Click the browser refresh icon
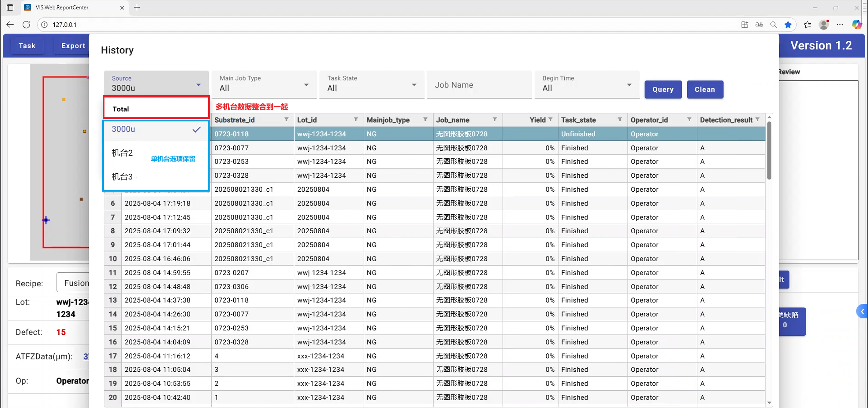The width and height of the screenshot is (868, 408). click(26, 24)
